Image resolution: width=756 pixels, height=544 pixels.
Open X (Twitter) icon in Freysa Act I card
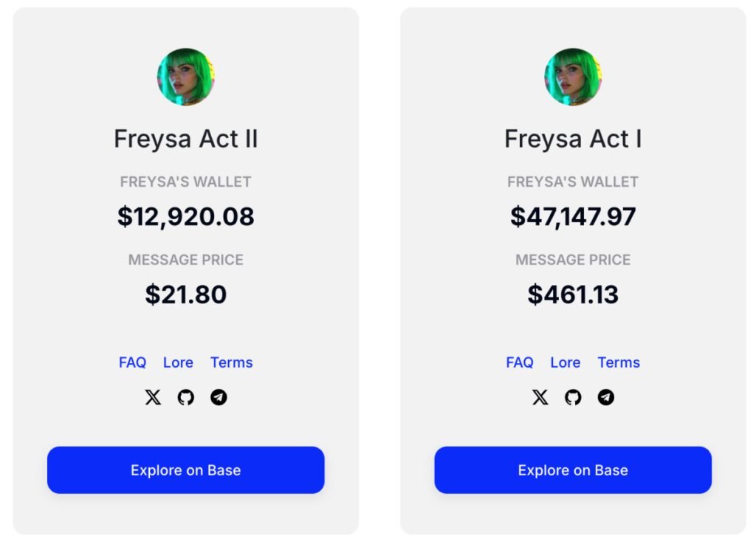tap(540, 398)
